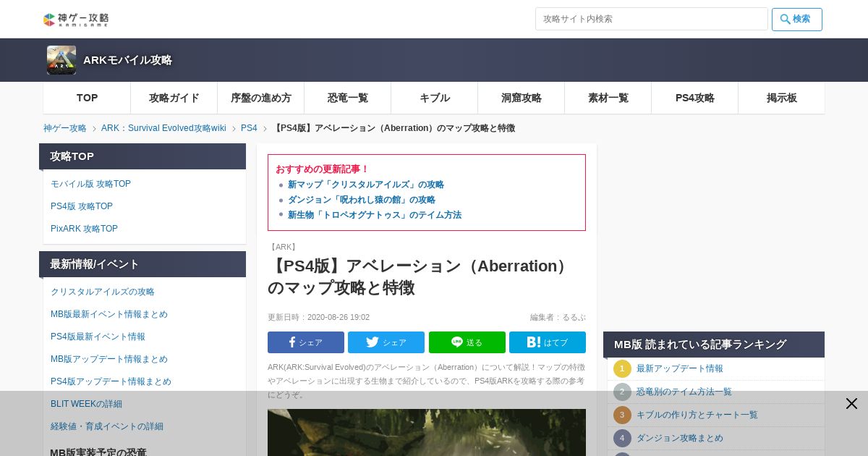This screenshot has width=868, height=456.
Task: Open 新生物「トロペオグナトゥス」のテイム方法 link
Action: coord(375,215)
